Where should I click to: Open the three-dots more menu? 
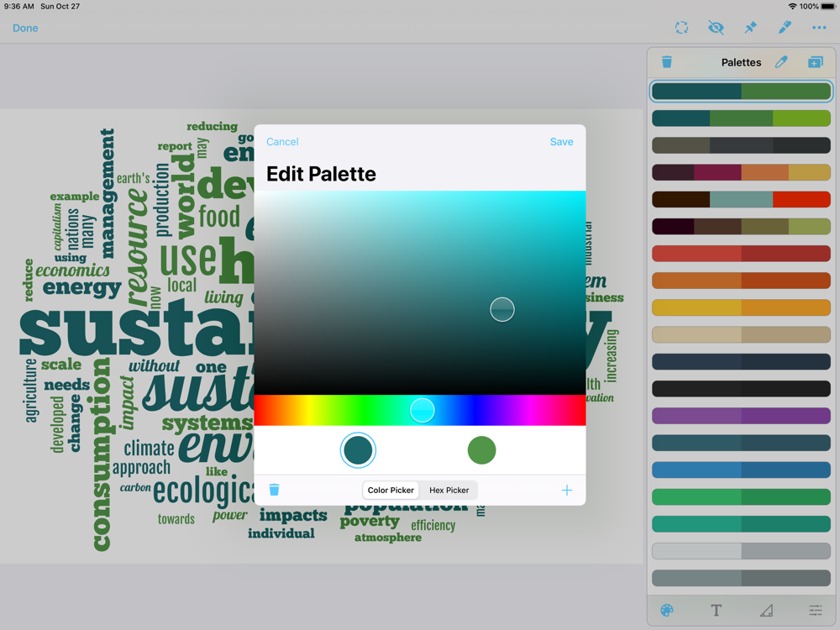(x=819, y=28)
